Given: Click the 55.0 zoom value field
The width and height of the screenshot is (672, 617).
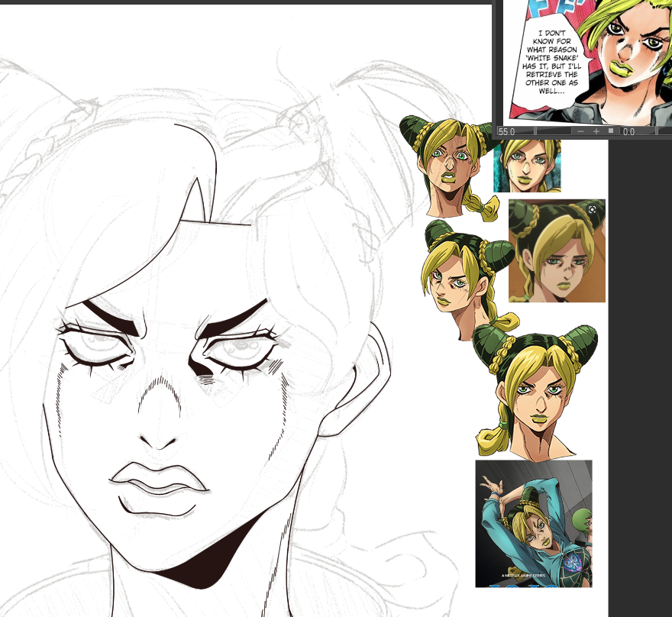Looking at the screenshot, I should 507,131.
